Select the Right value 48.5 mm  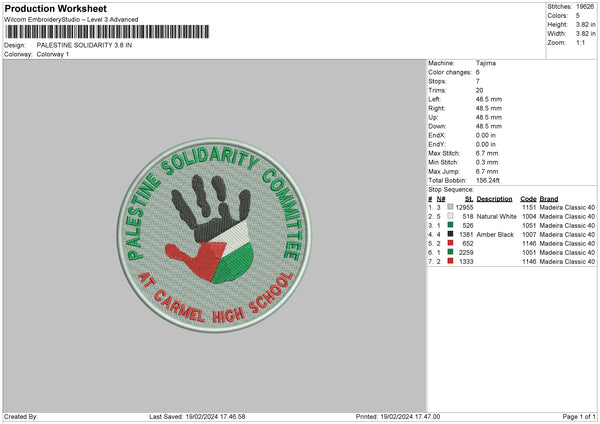click(x=489, y=108)
